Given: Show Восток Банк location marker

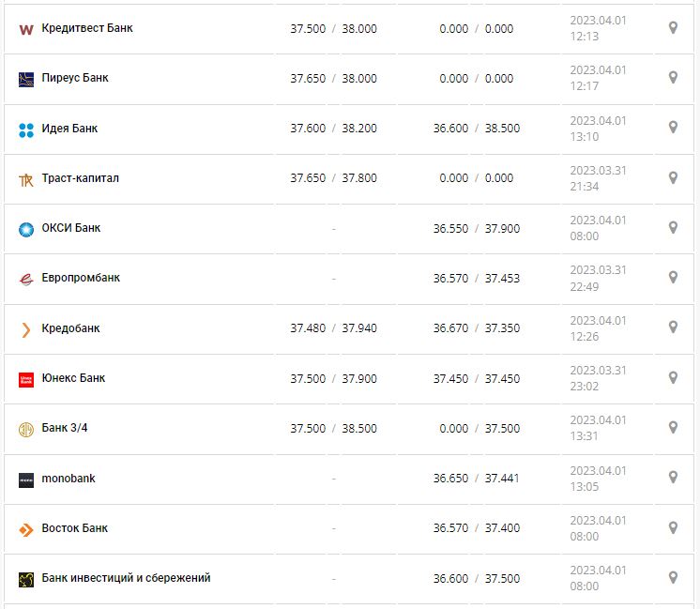Looking at the screenshot, I should (x=673, y=527).
